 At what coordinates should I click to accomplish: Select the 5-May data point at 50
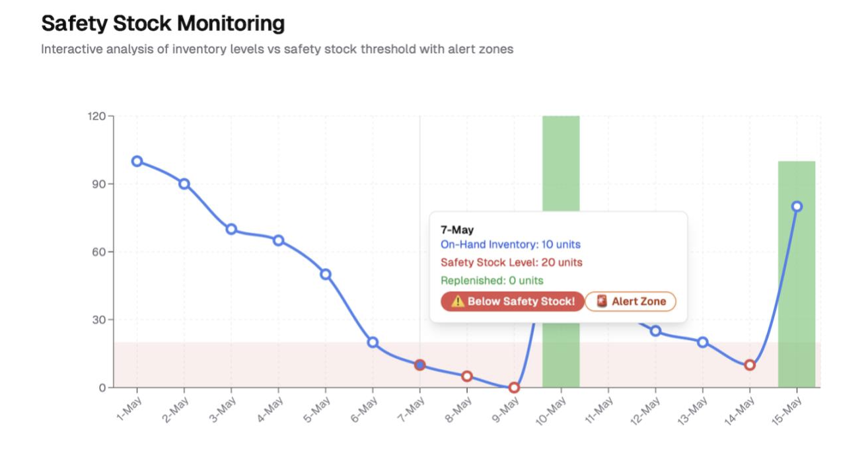point(326,274)
